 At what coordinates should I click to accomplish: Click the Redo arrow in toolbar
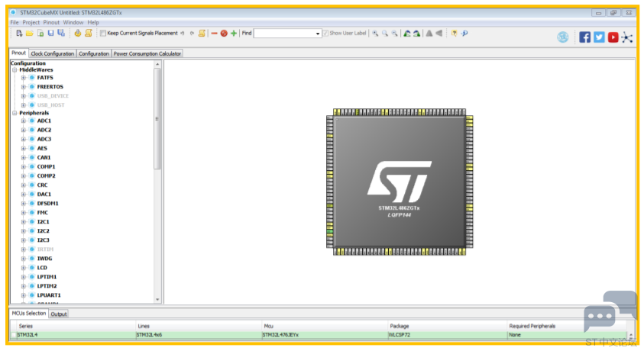pos(192,34)
